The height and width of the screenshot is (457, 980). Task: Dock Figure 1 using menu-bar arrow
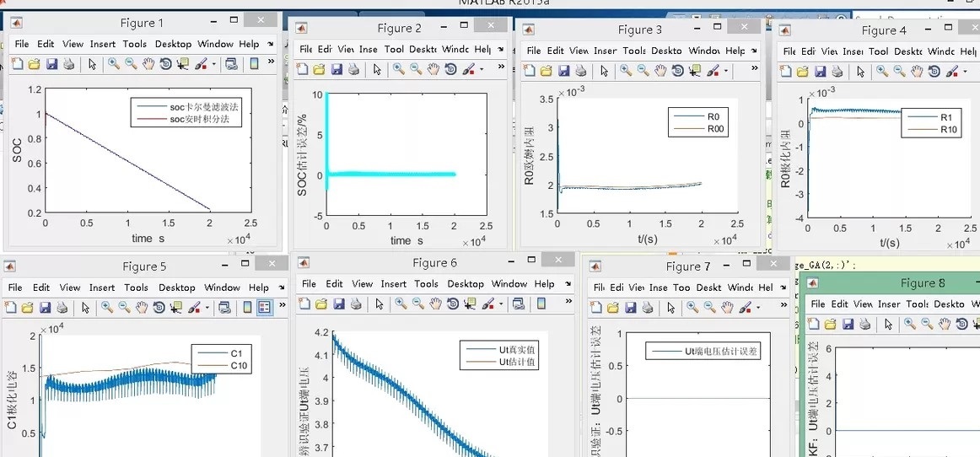pyautogui.click(x=271, y=45)
